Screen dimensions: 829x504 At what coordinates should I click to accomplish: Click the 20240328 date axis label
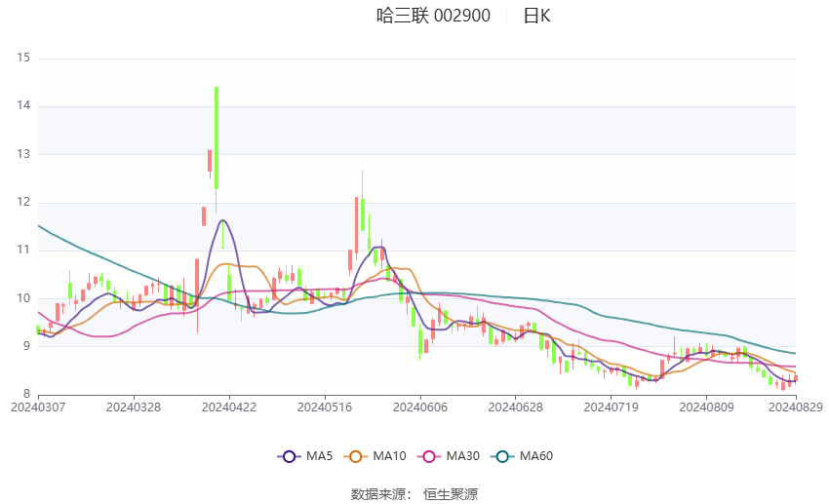coord(134,407)
